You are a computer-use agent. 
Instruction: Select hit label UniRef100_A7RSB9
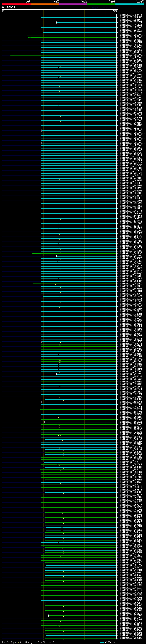pos(131,615)
